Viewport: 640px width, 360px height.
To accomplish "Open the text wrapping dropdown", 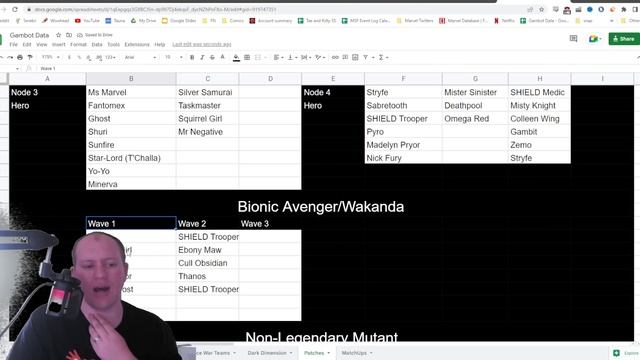I will [306, 58].
